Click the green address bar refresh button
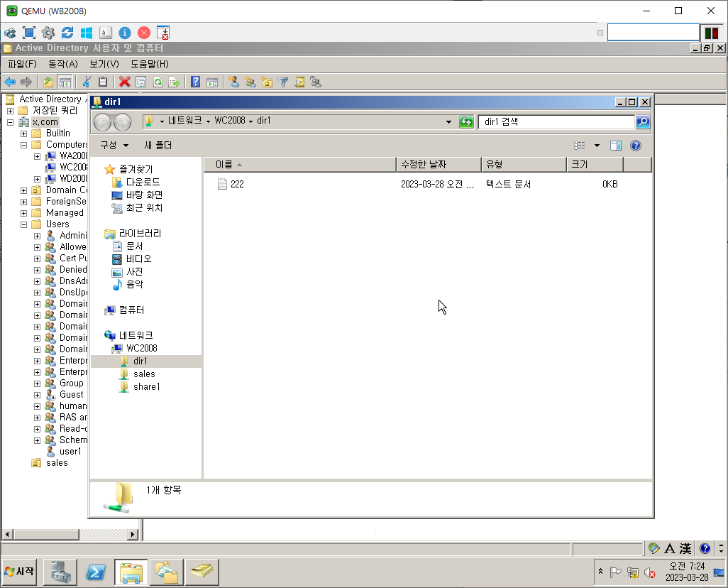Image resolution: width=728 pixels, height=588 pixels. click(x=466, y=121)
